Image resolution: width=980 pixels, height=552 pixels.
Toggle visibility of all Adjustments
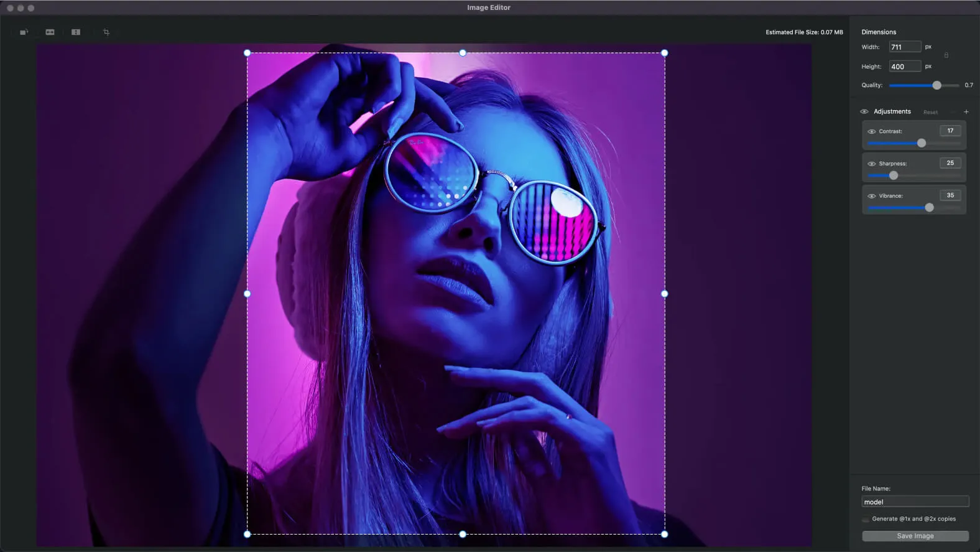864,111
